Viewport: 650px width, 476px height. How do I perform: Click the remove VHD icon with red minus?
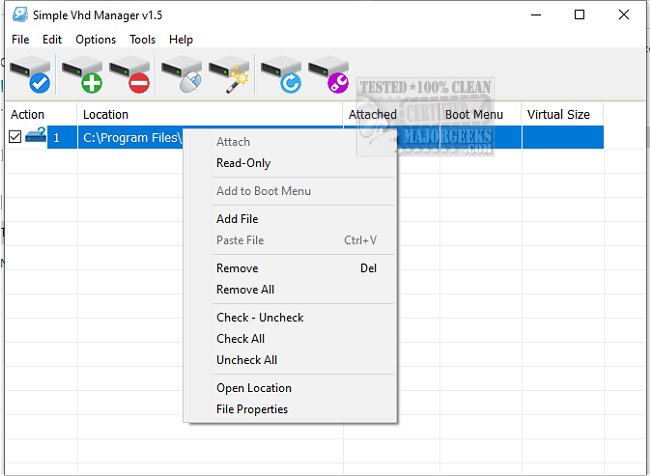(130, 75)
